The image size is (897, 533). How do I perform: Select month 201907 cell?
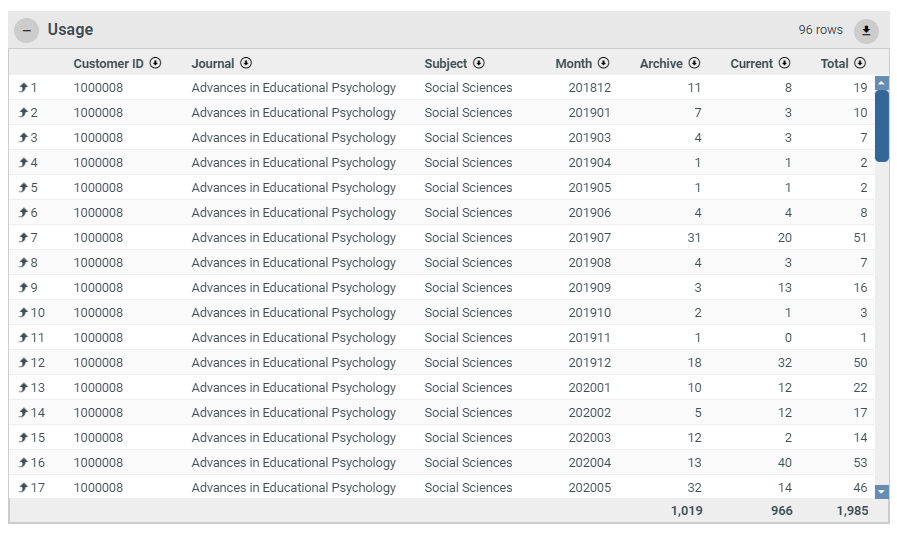click(x=589, y=238)
